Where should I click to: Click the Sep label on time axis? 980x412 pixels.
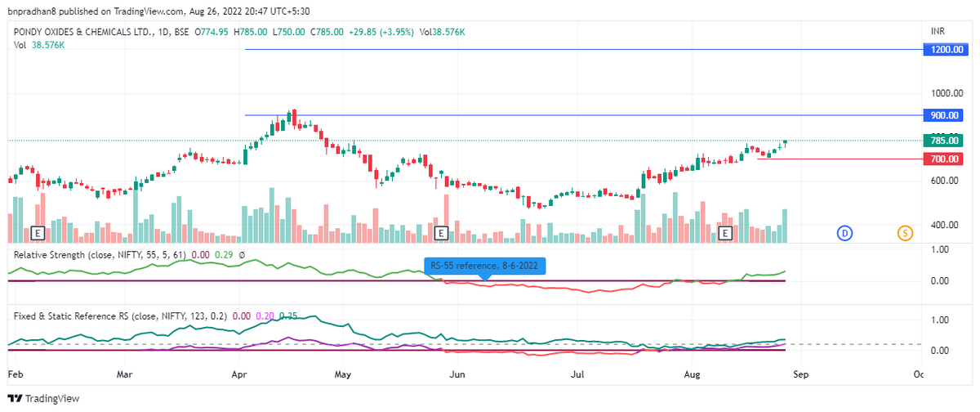[x=801, y=374]
